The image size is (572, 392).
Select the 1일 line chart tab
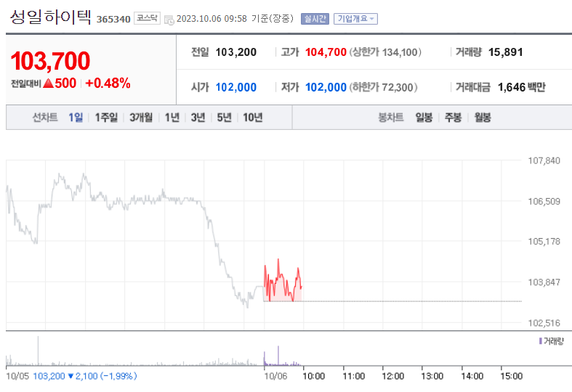point(76,118)
